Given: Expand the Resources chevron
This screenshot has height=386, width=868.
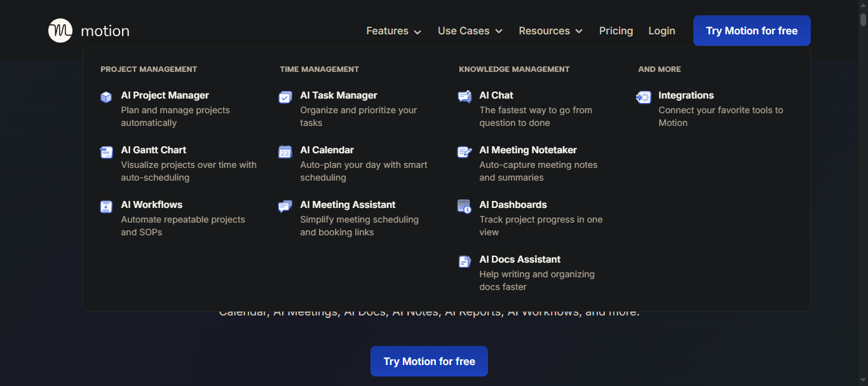Looking at the screenshot, I should coord(579,31).
